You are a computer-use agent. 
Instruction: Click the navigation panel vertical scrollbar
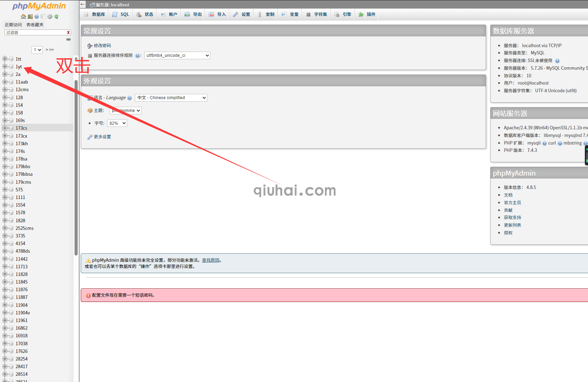76,168
